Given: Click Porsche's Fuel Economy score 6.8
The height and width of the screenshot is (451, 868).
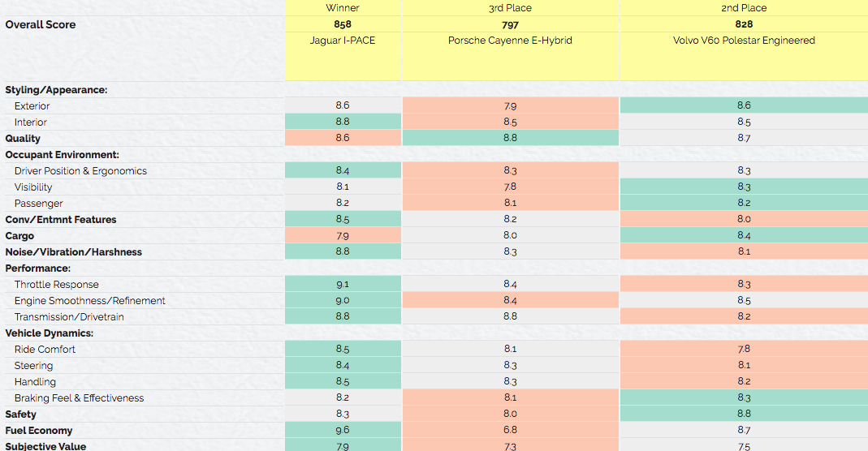Looking at the screenshot, I should point(510,431).
